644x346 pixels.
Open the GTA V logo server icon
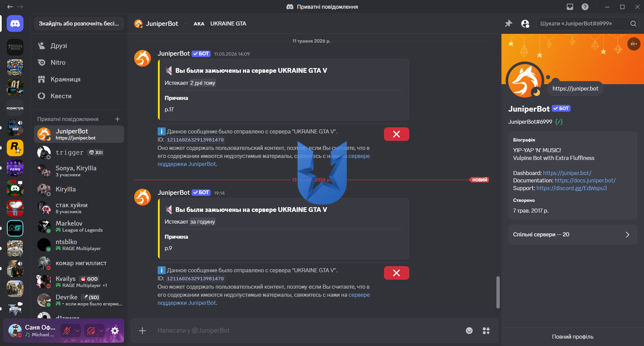tap(15, 309)
